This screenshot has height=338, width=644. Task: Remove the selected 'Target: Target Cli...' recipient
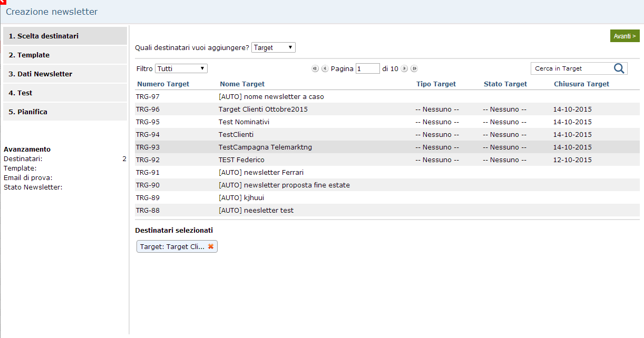pyautogui.click(x=211, y=246)
